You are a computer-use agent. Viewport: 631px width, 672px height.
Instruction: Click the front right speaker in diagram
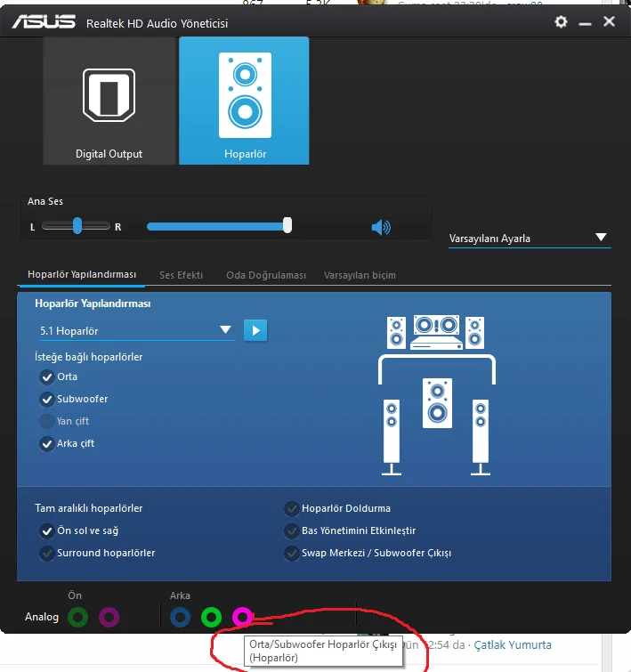[x=474, y=333]
